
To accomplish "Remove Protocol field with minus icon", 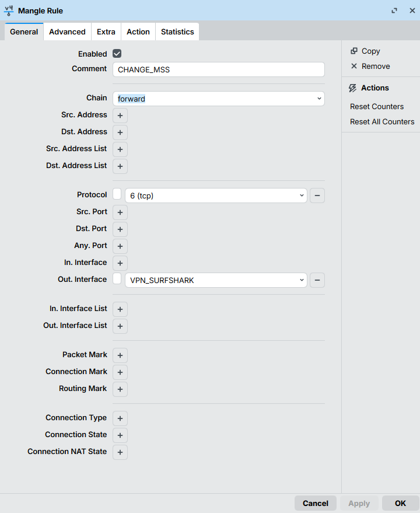I will 317,196.
